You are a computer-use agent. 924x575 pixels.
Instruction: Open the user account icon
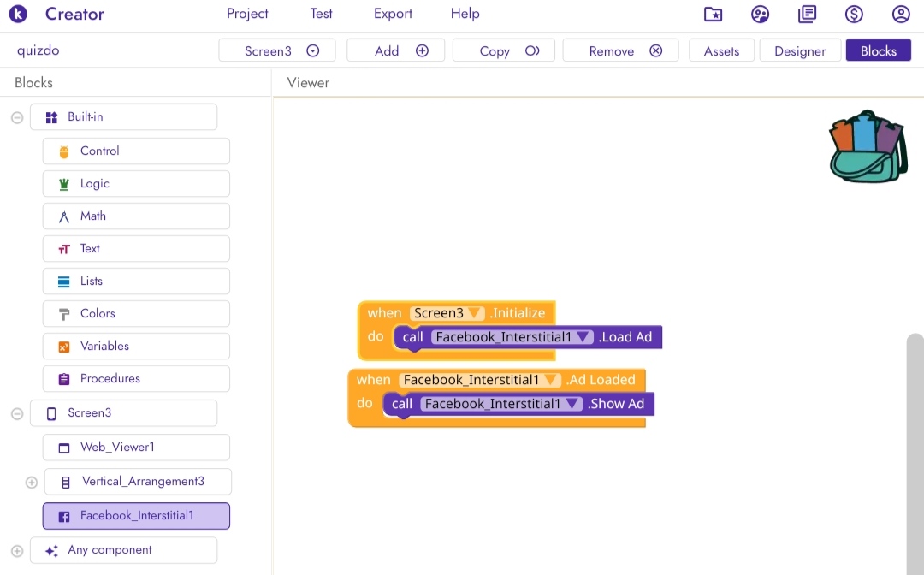coord(901,15)
